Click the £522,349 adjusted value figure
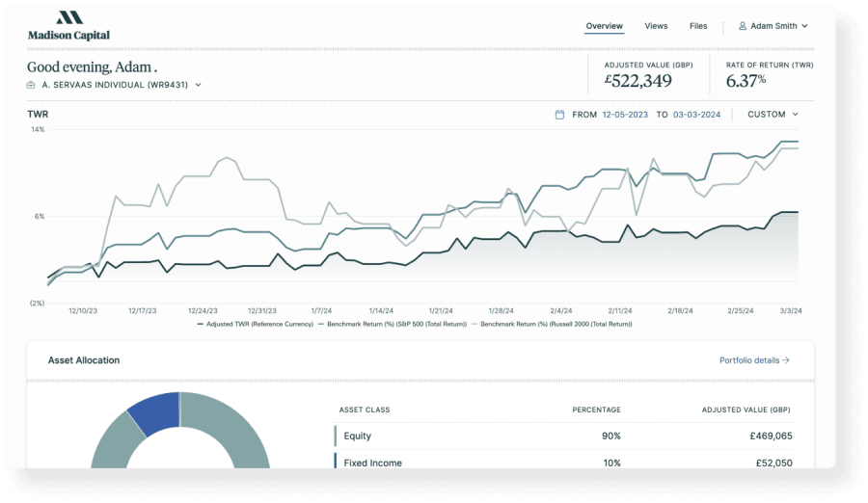 pyautogui.click(x=637, y=81)
